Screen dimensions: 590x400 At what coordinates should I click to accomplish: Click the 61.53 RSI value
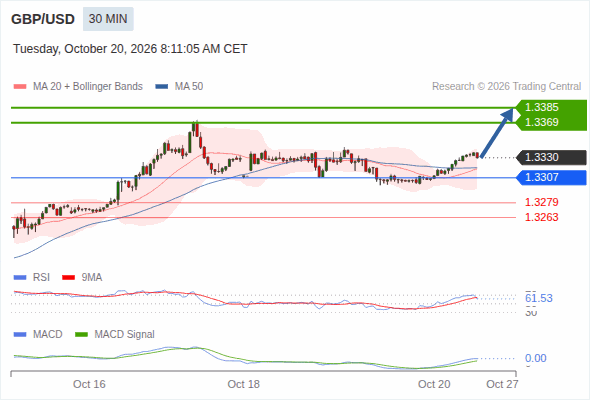[539, 298]
